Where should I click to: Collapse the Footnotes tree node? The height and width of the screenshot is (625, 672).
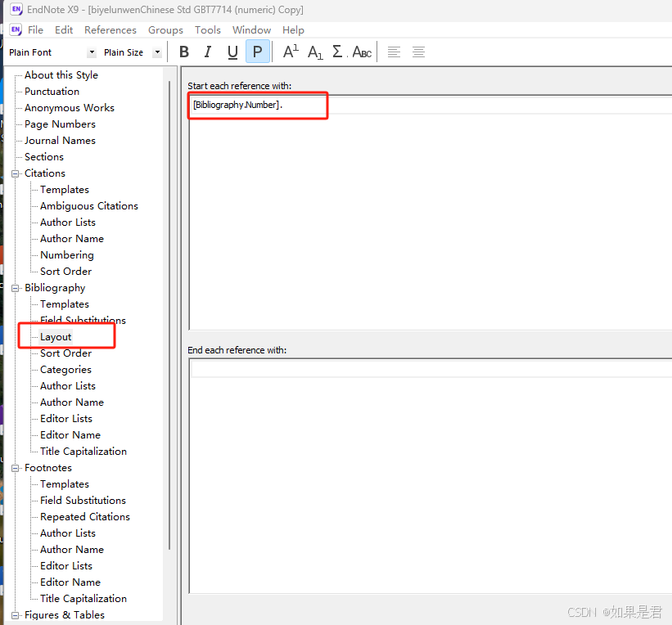click(15, 468)
